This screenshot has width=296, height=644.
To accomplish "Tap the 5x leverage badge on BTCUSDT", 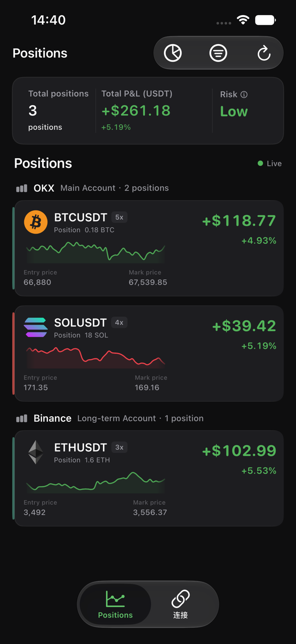I will tap(119, 217).
